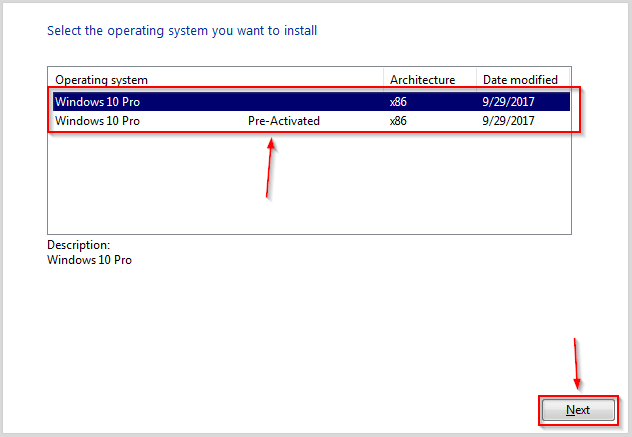The image size is (632, 437).
Task: Click the 9/29/2017 date in the highlighted row
Action: tap(508, 102)
